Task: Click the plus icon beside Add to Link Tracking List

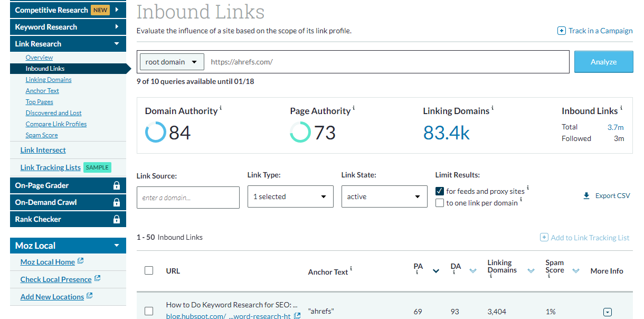Action: pyautogui.click(x=544, y=238)
